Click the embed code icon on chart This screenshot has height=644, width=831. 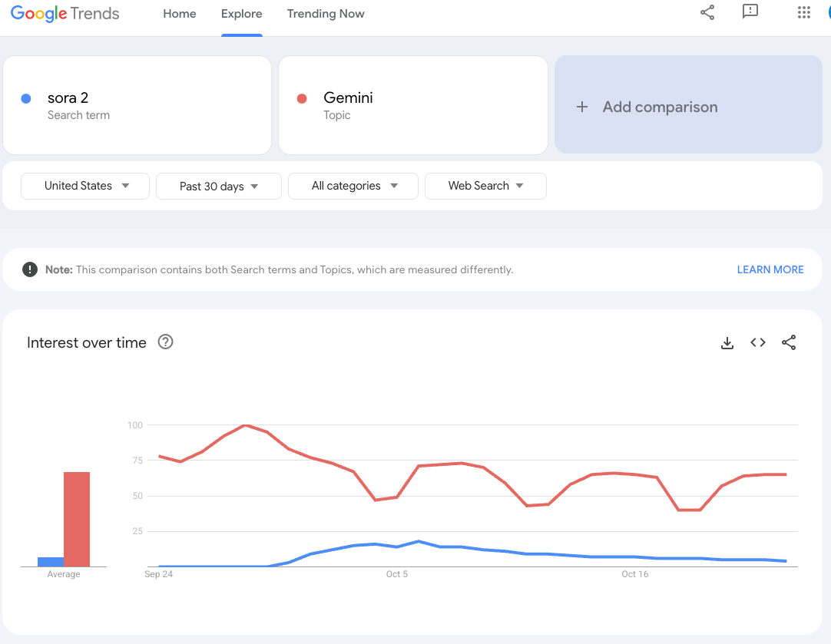pos(758,343)
